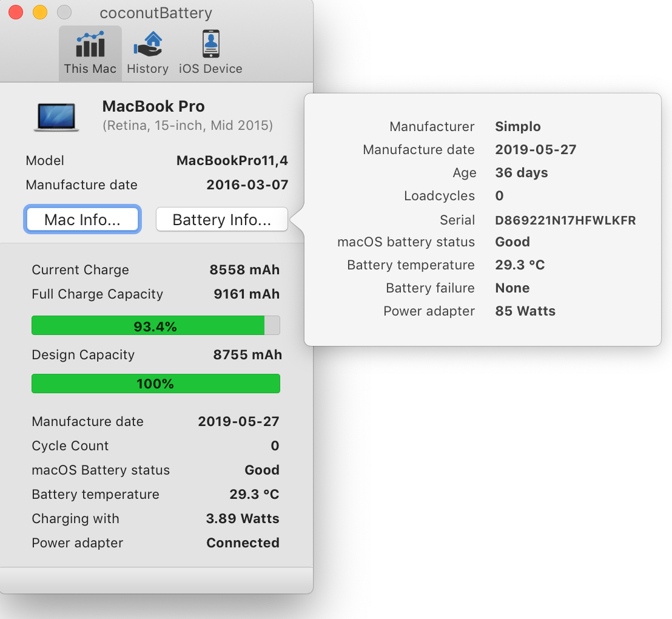Select the Simplo manufacturer value
The width and height of the screenshot is (672, 619).
click(518, 127)
